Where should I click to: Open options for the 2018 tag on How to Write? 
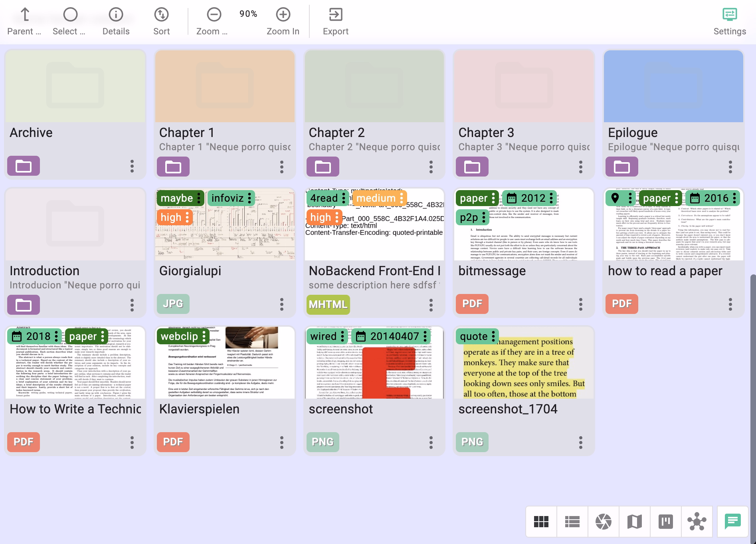pyautogui.click(x=56, y=336)
